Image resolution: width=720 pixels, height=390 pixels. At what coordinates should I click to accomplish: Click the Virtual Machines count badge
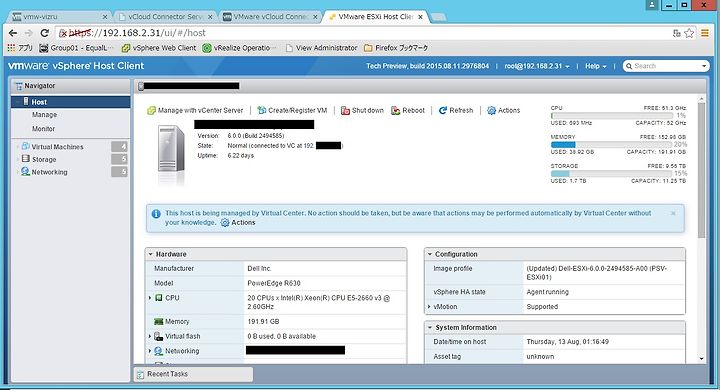coord(119,147)
